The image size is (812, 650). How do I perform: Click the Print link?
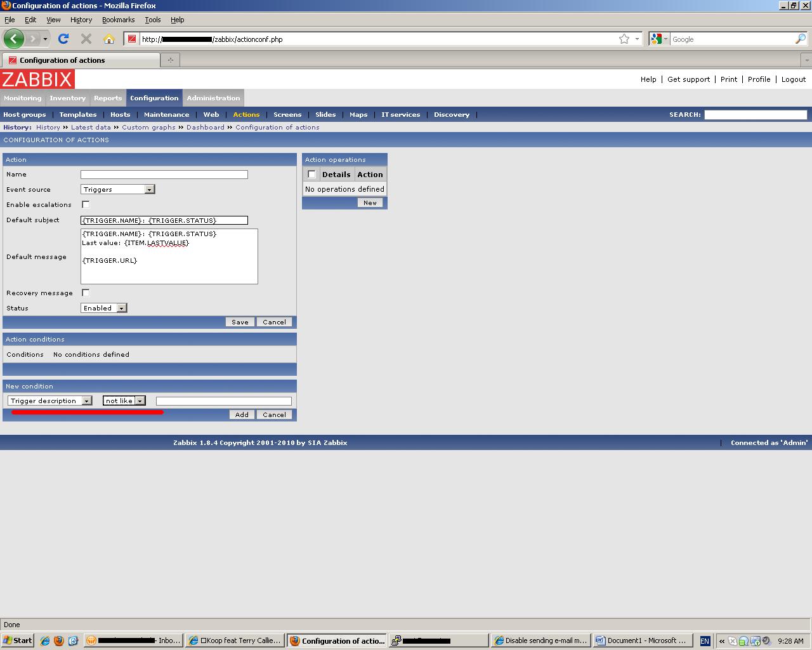pos(729,79)
